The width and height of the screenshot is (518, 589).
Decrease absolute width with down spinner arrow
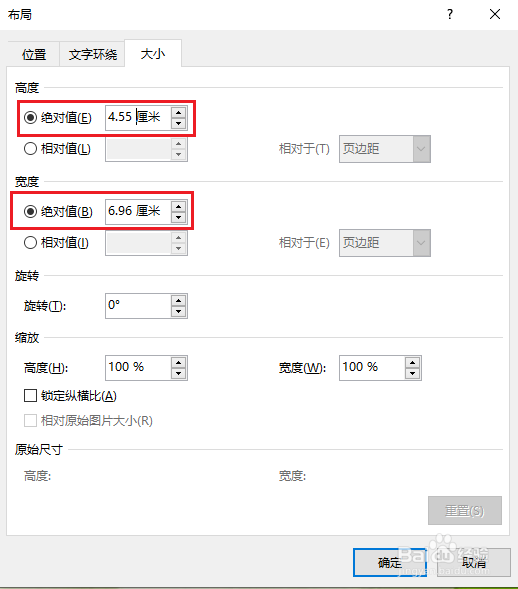178,217
